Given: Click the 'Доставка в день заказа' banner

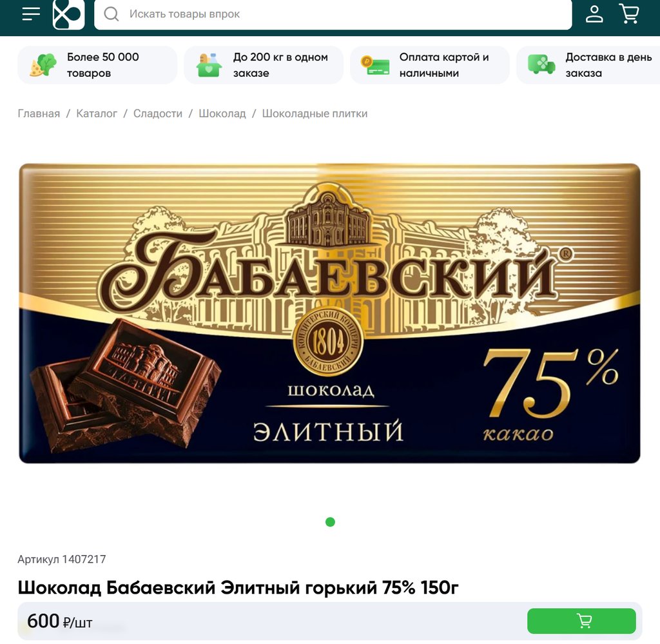Looking at the screenshot, I should [x=588, y=65].
